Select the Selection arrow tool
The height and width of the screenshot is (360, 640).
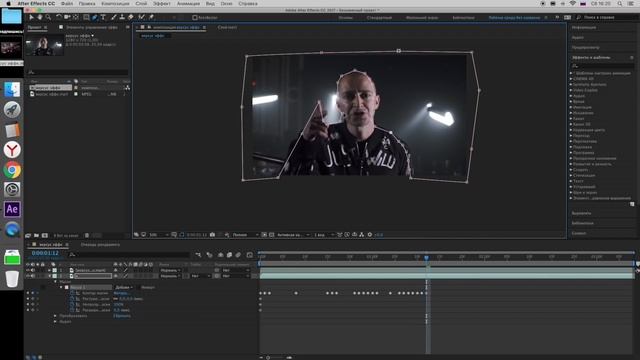(x=31, y=17)
